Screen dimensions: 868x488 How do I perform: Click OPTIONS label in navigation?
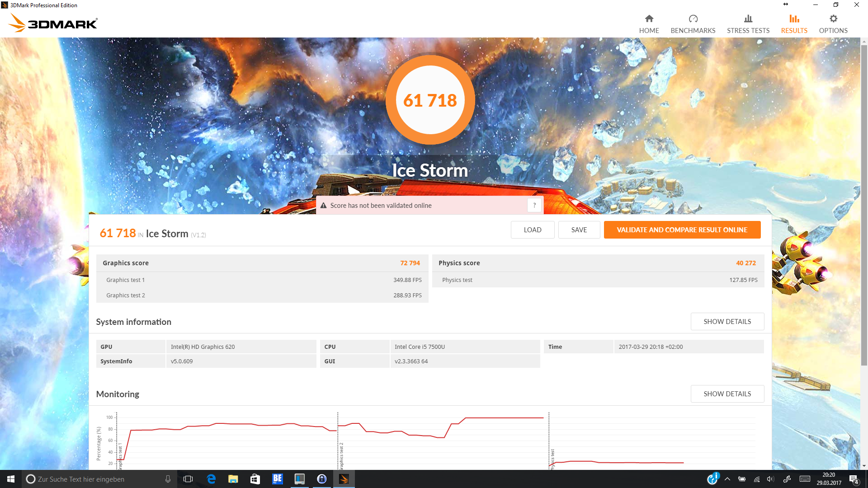click(833, 31)
